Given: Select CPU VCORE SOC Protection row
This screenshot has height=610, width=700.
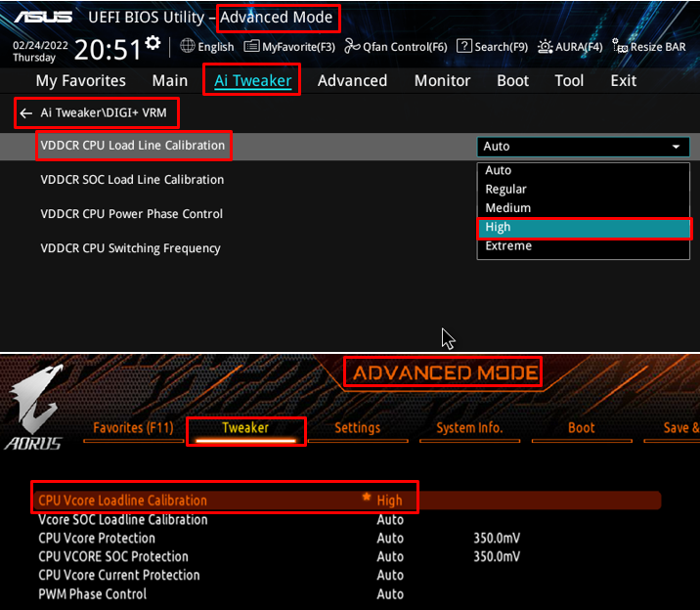Looking at the screenshot, I should (113, 557).
